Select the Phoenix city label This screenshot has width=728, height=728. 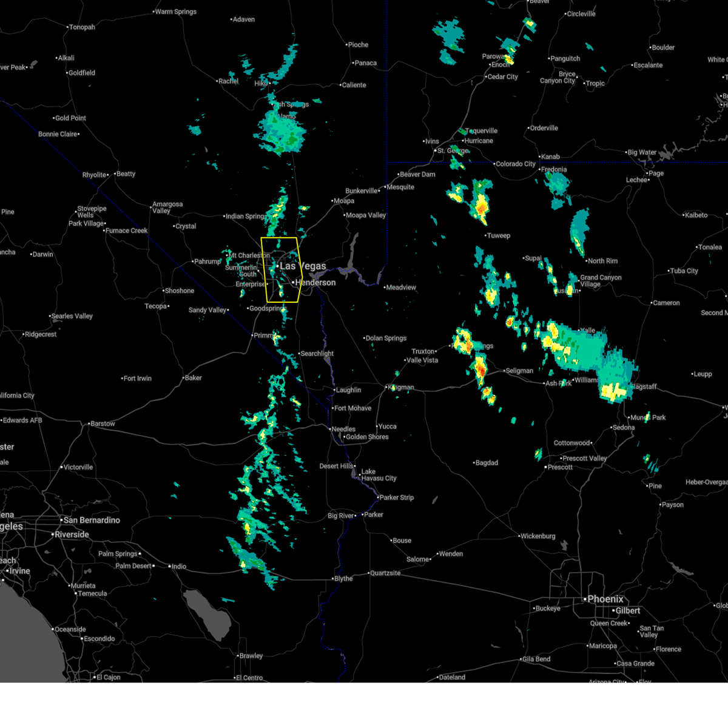point(605,599)
